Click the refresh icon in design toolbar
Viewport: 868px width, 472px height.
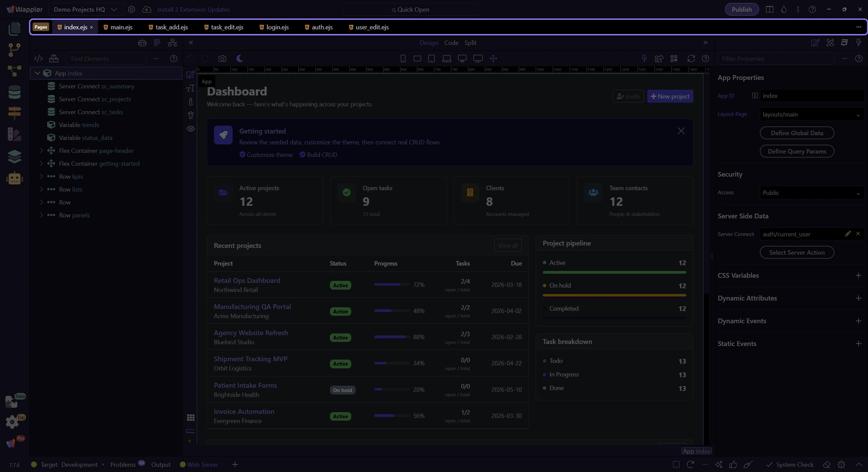coord(691,58)
